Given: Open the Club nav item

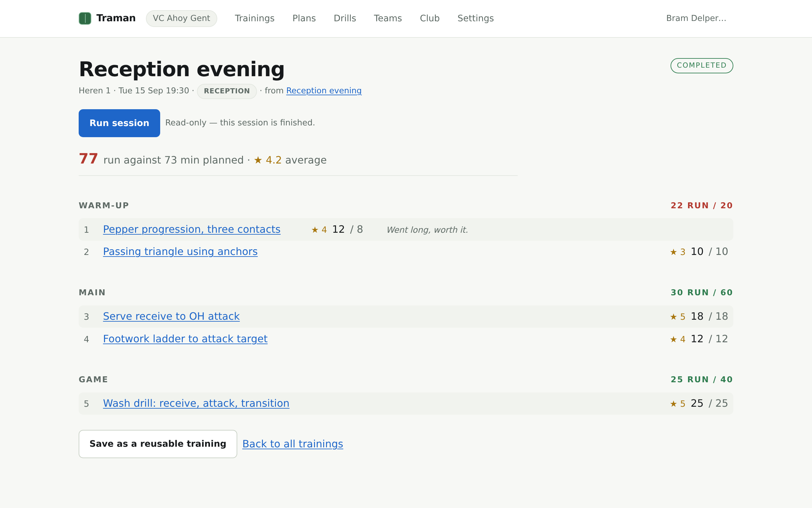Looking at the screenshot, I should 429,18.
